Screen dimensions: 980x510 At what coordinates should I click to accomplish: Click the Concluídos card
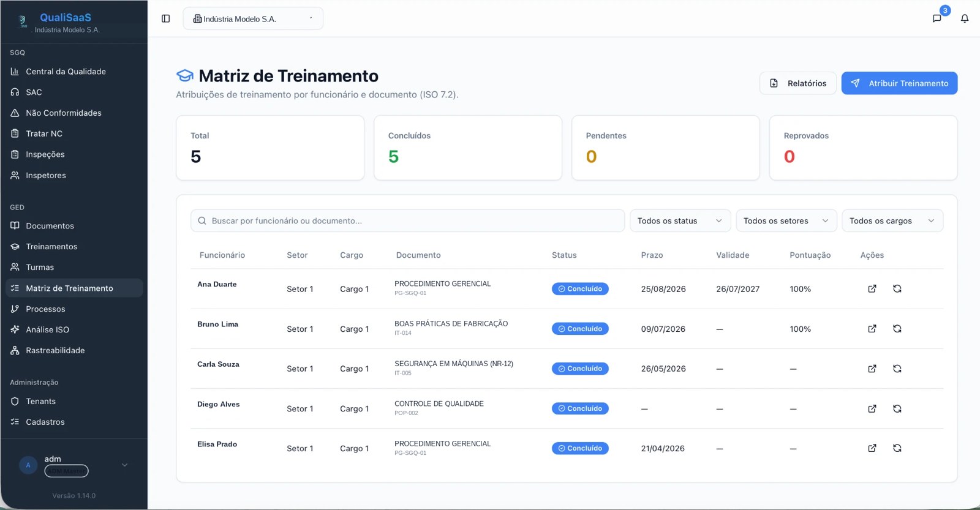pyautogui.click(x=468, y=148)
